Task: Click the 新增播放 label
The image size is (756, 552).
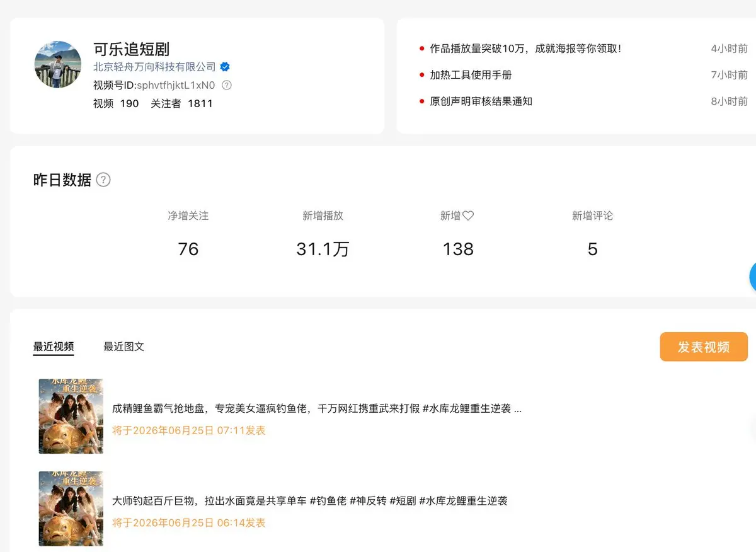Action: point(323,216)
